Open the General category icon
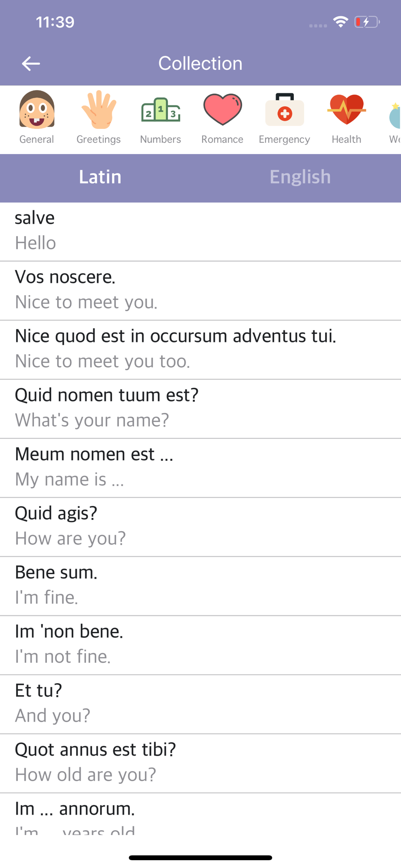Image resolution: width=401 pixels, height=868 pixels. pos(37,110)
